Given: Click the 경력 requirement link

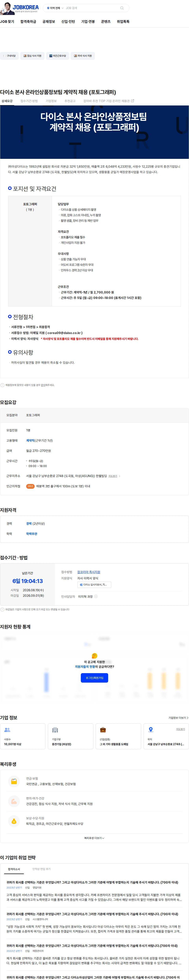Looking at the screenshot, I should tap(29, 524).
